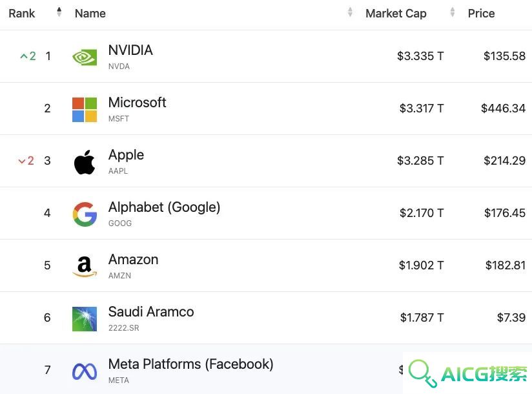
Task: Sort by Market Cap column arrows
Action: pyautogui.click(x=453, y=12)
